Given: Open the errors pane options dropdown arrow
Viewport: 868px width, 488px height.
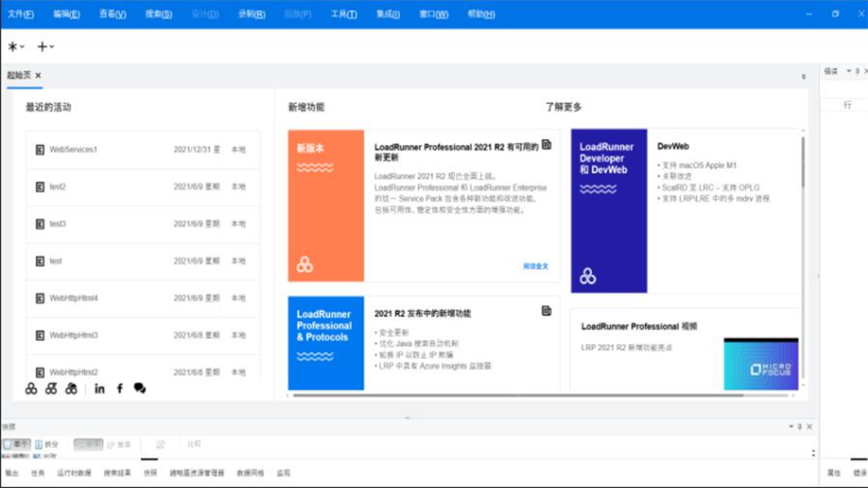Looking at the screenshot, I should coord(849,71).
